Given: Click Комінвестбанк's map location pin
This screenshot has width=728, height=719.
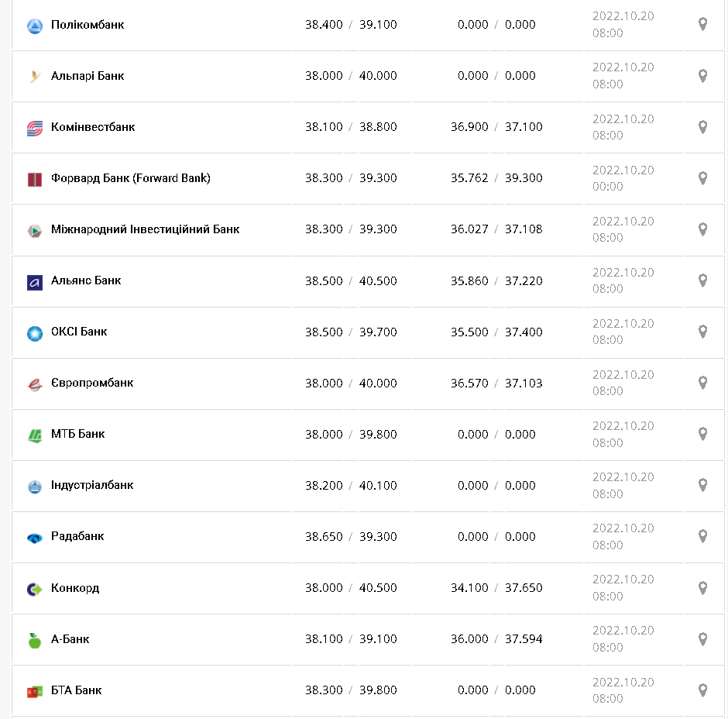Looking at the screenshot, I should (x=702, y=127).
